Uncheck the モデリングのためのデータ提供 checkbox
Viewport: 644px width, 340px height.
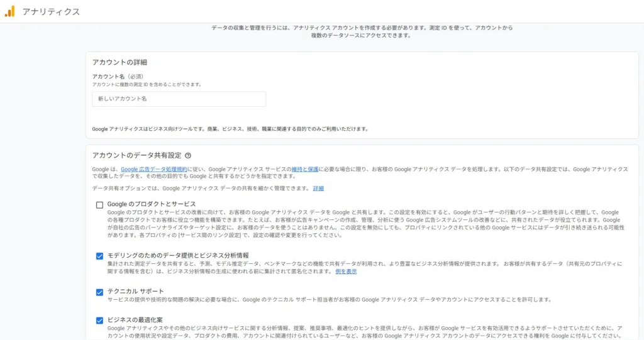click(99, 256)
